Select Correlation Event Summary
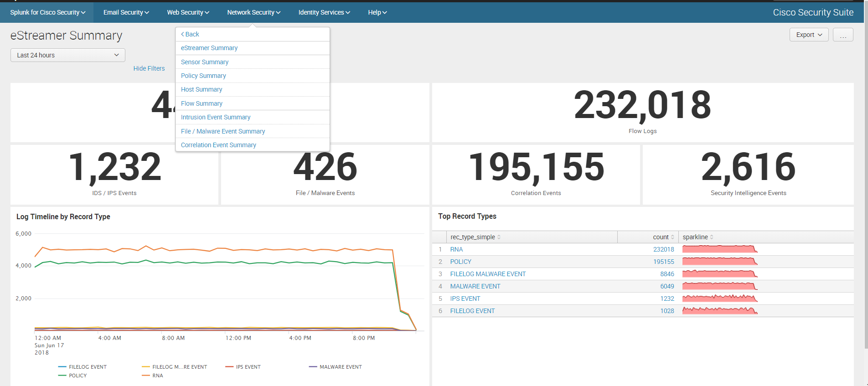 pyautogui.click(x=218, y=145)
